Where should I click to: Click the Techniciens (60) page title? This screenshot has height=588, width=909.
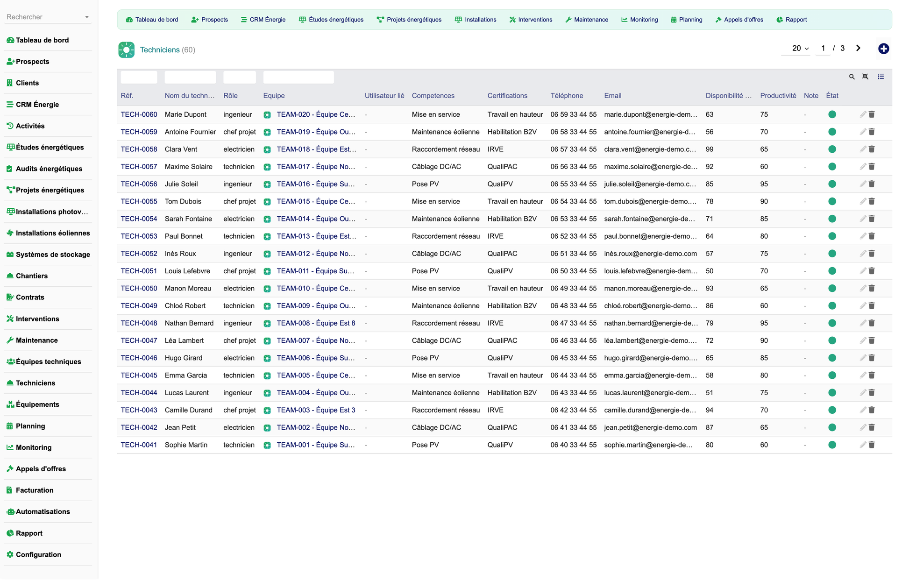coord(167,50)
